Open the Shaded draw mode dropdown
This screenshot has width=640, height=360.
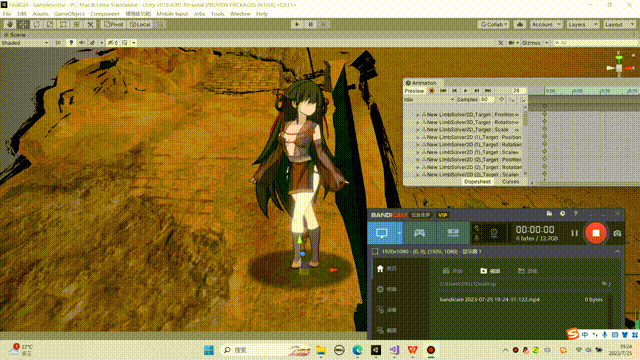[x=24, y=42]
